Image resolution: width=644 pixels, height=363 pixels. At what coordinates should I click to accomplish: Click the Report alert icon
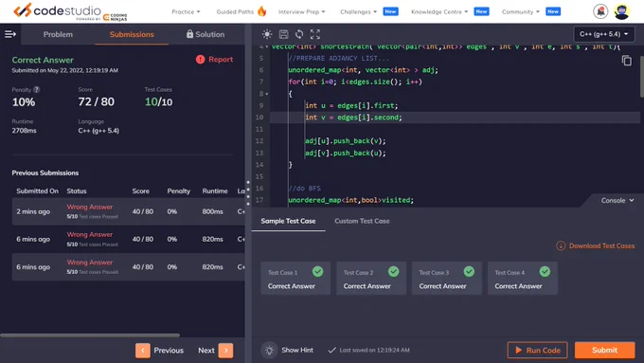click(200, 59)
